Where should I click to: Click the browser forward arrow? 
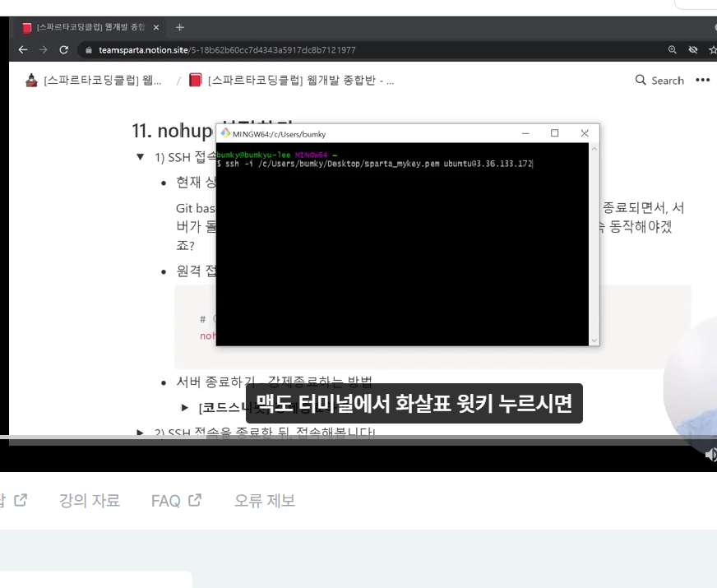pyautogui.click(x=43, y=50)
